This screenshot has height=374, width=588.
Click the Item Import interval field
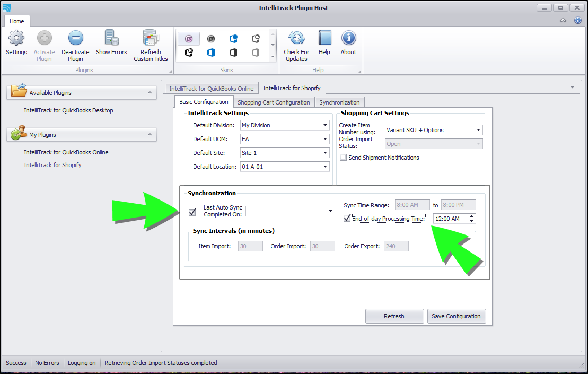[x=250, y=246]
